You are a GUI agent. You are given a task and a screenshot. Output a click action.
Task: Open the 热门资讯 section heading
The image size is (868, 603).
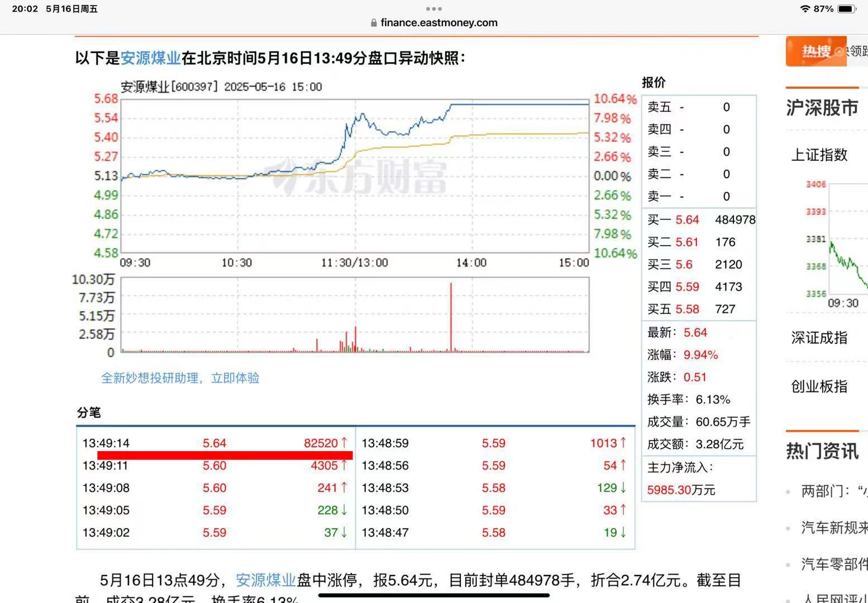822,451
